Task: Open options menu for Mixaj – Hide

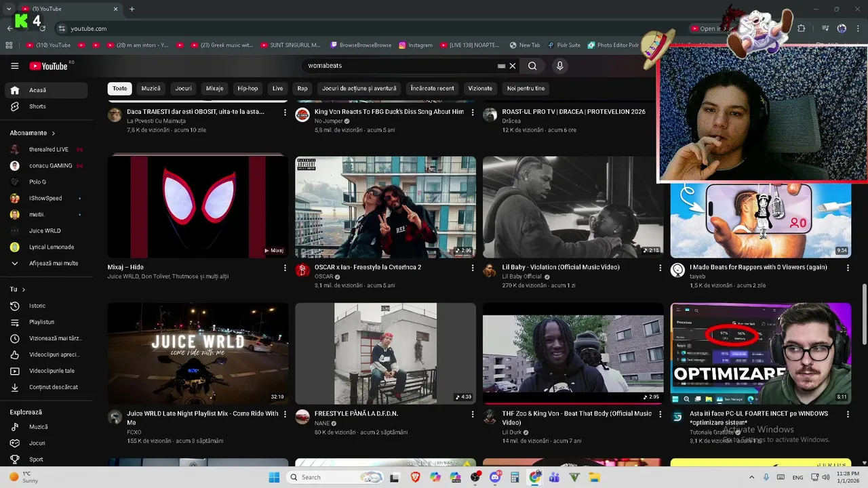Action: [x=285, y=268]
